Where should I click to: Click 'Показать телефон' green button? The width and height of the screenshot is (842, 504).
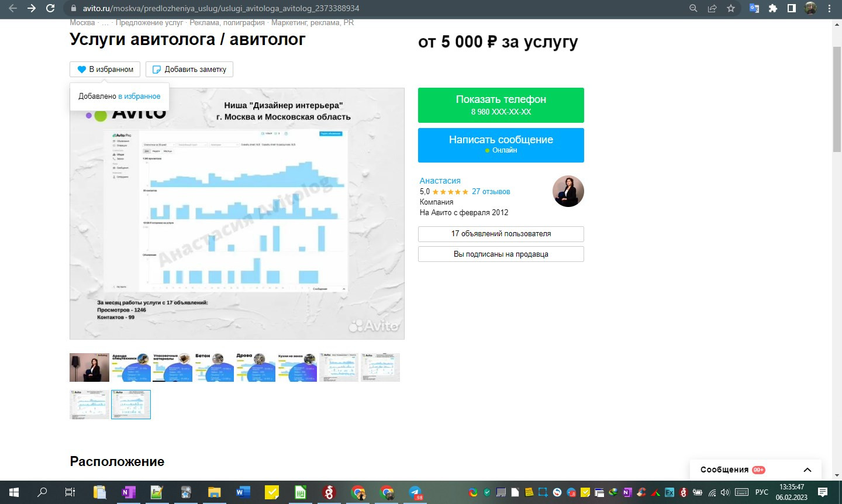coord(501,105)
